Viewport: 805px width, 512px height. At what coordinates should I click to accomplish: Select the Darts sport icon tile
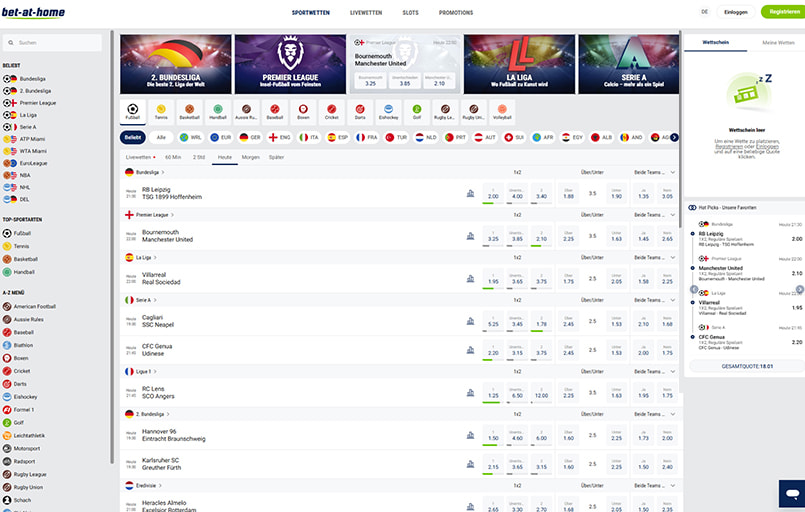[360, 112]
